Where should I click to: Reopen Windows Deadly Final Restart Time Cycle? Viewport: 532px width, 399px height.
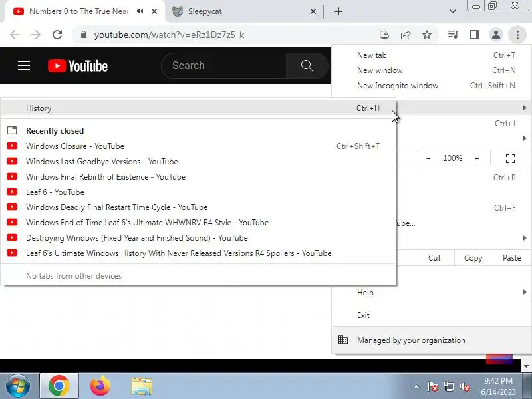198,207
